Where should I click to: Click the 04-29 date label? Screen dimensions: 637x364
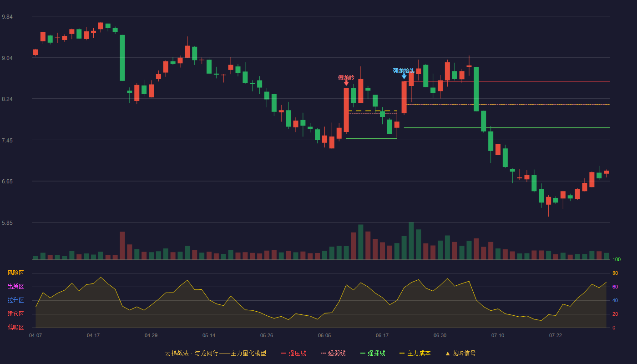[151, 335]
